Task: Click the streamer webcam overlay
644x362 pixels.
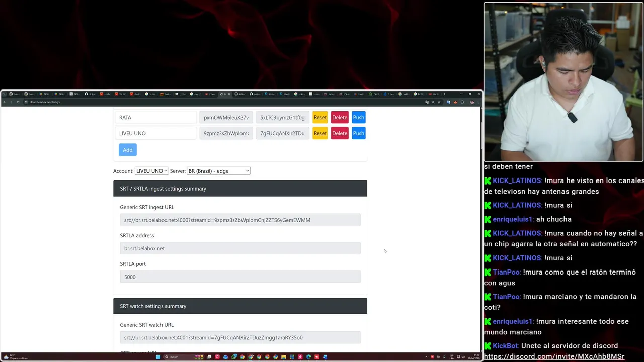Action: pyautogui.click(x=563, y=82)
